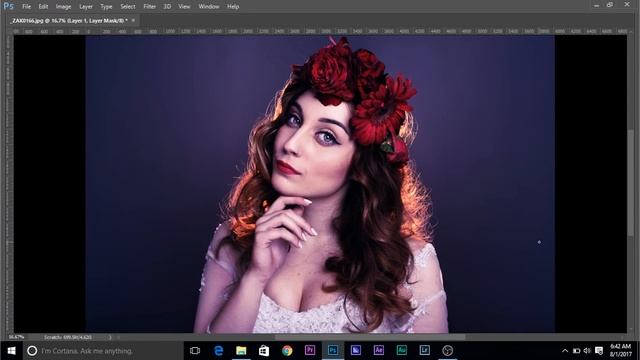Open the Filter menu

149,7
